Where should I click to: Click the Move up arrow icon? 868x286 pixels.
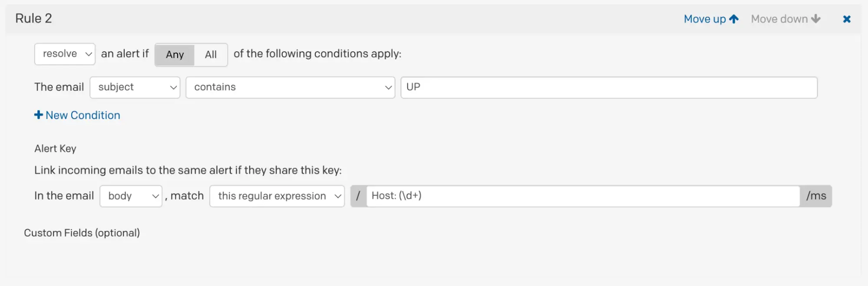click(x=734, y=19)
